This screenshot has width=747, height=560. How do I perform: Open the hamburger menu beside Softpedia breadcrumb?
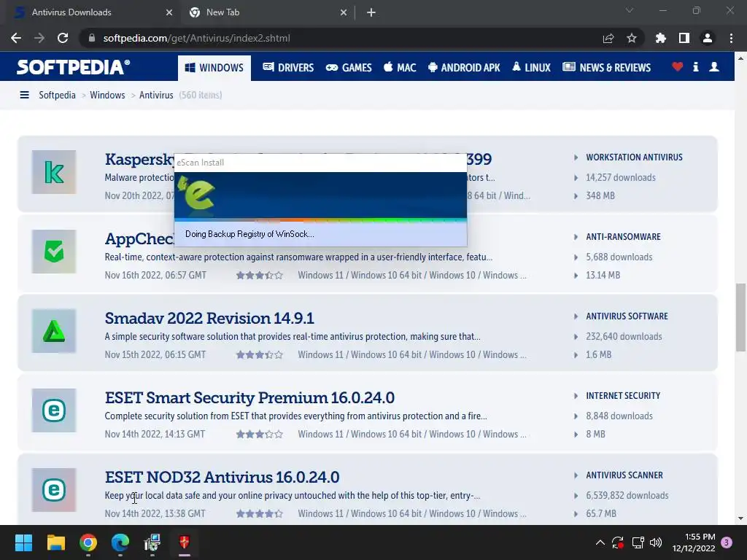(24, 95)
